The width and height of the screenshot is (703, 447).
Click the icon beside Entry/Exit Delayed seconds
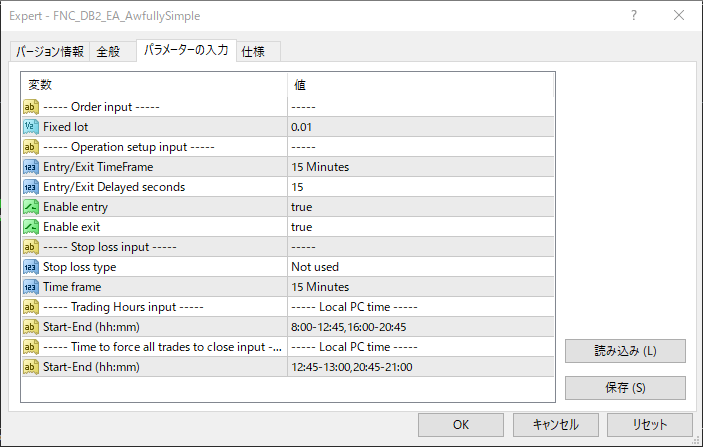(x=30, y=187)
